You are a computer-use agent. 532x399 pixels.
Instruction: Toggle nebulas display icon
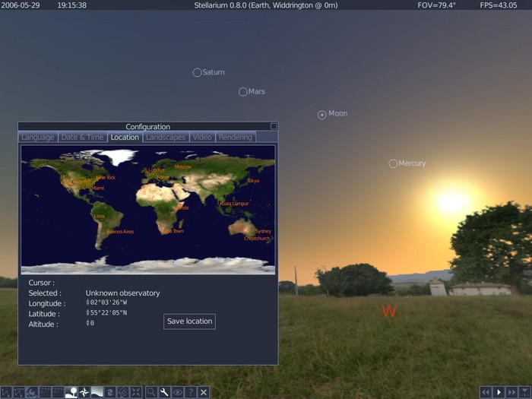110,392
